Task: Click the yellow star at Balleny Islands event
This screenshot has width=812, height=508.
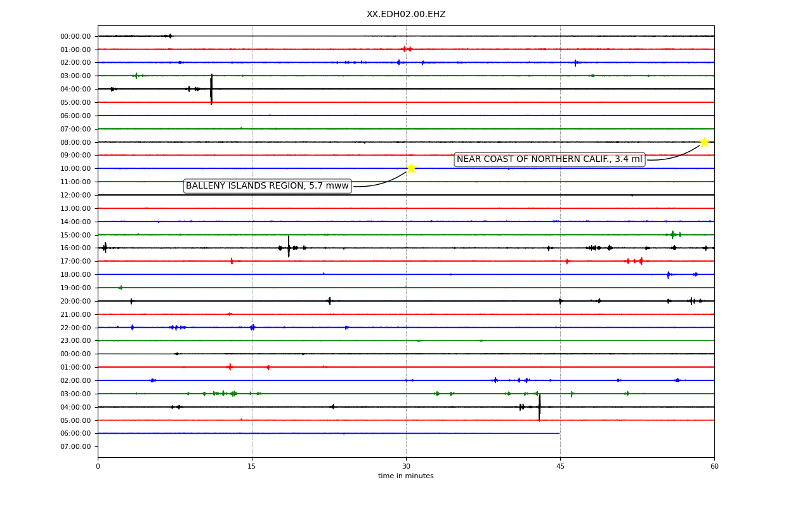Action: pyautogui.click(x=411, y=168)
